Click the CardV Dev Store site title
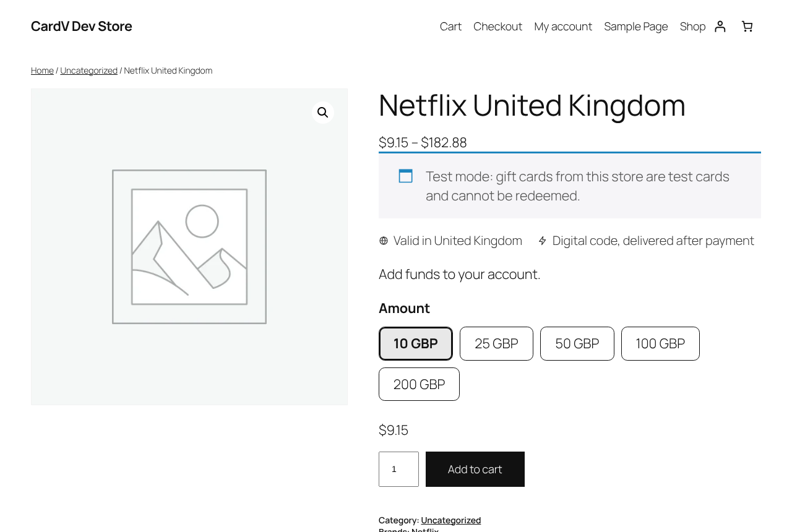 tap(82, 26)
